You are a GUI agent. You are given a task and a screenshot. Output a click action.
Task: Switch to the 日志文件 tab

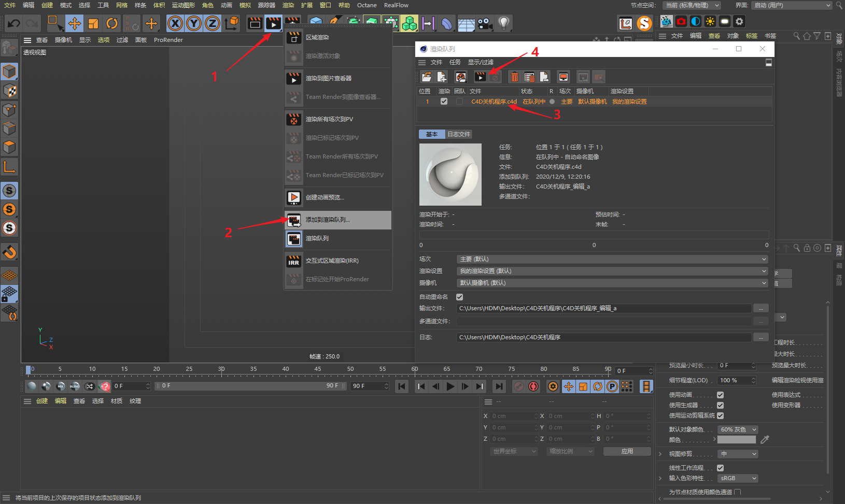click(459, 134)
